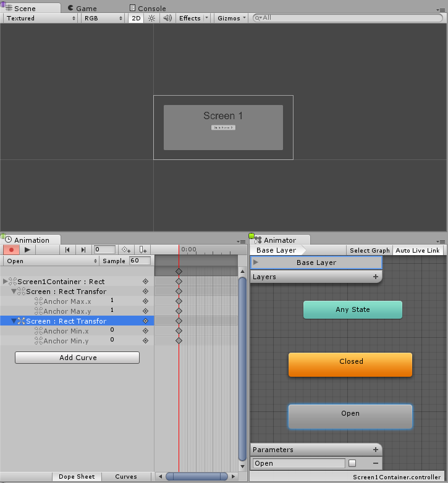The height and width of the screenshot is (483, 448).
Task: Expand Screen1Container : Rect property
Action: click(x=6, y=282)
